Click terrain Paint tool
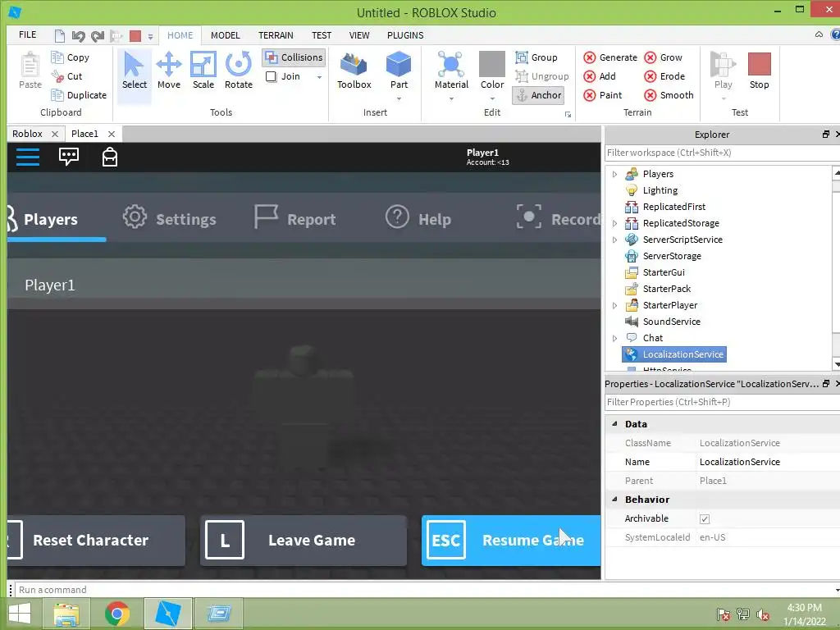The height and width of the screenshot is (630, 840). 603,95
